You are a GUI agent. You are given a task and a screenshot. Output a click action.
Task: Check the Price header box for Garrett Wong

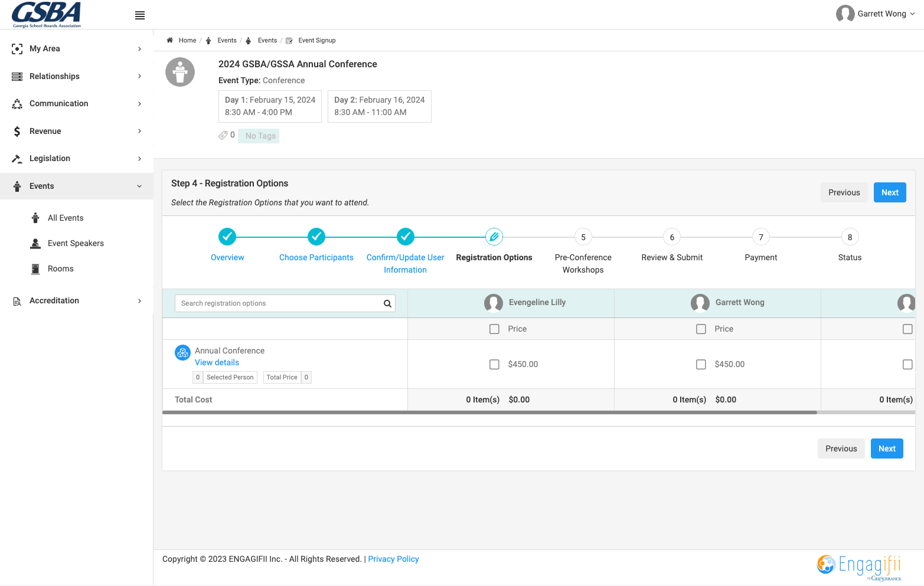coord(701,329)
